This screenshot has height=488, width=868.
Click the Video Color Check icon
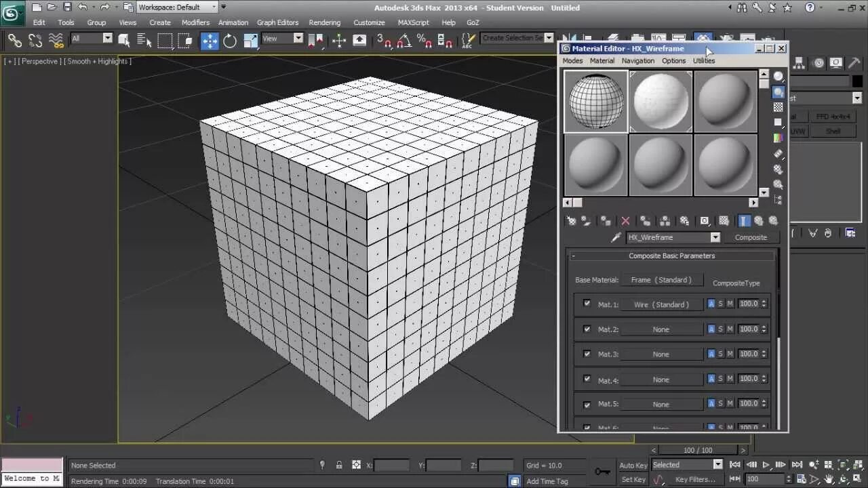point(778,138)
